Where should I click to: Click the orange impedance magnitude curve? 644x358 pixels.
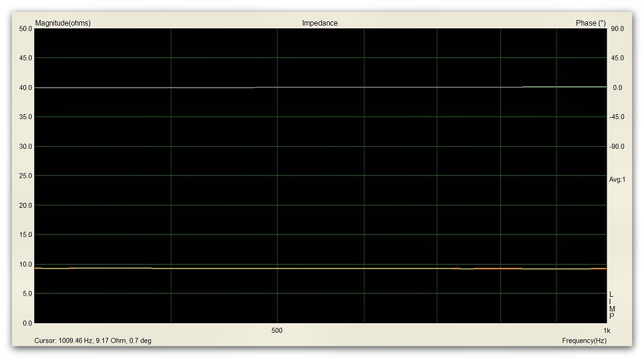click(x=322, y=268)
